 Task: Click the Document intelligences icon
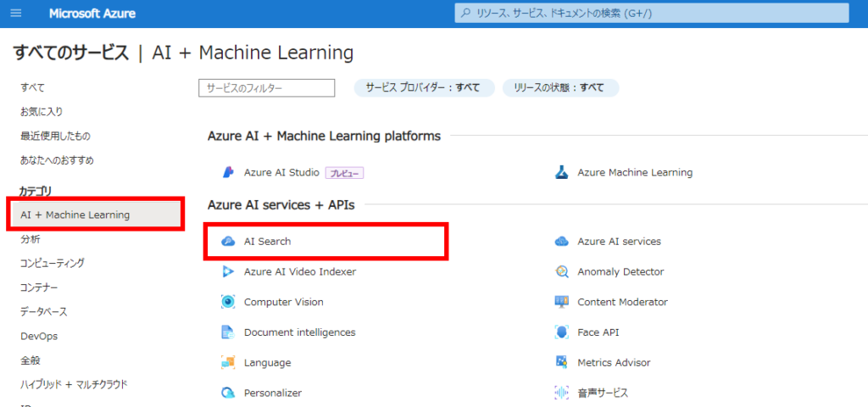[228, 332]
